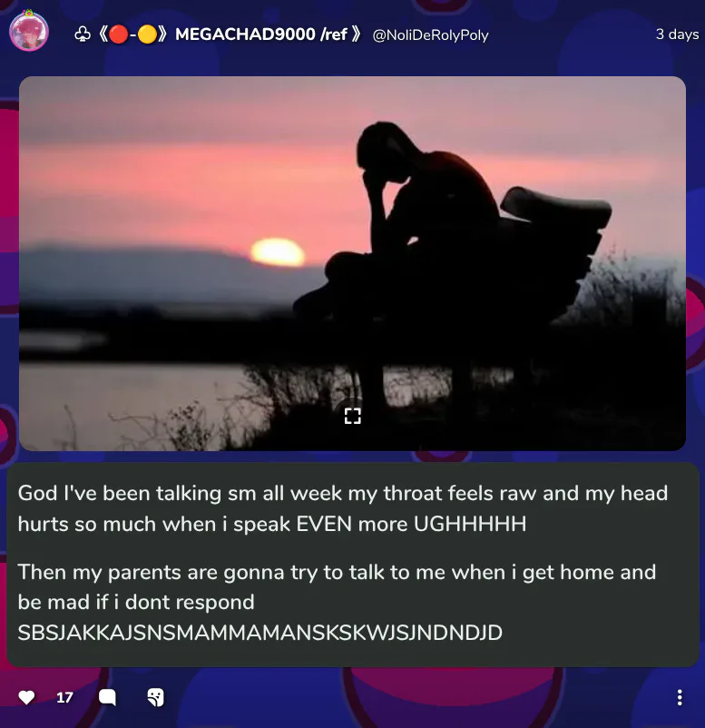
Task: Click the closing double angle bracket after /ref
Action: coord(356,34)
